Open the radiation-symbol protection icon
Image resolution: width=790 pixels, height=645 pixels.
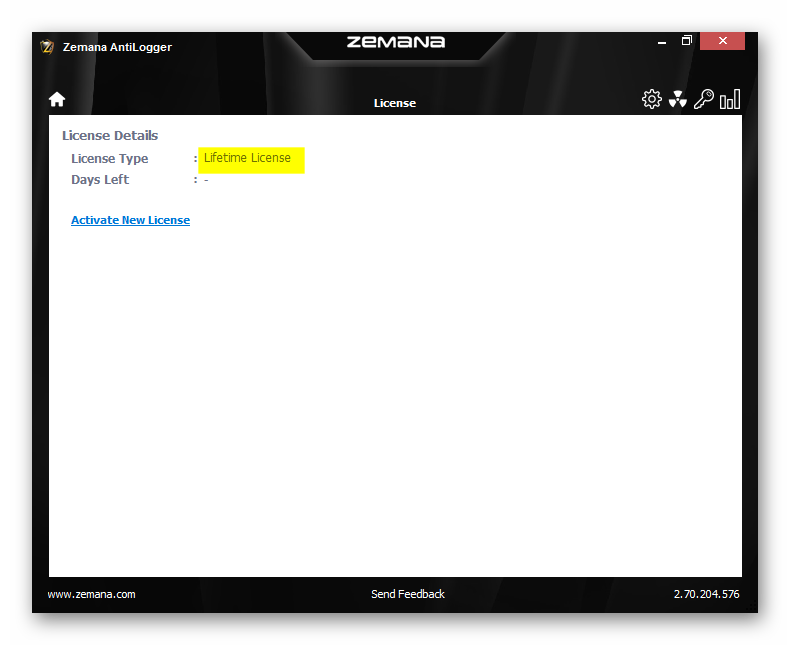tap(678, 99)
